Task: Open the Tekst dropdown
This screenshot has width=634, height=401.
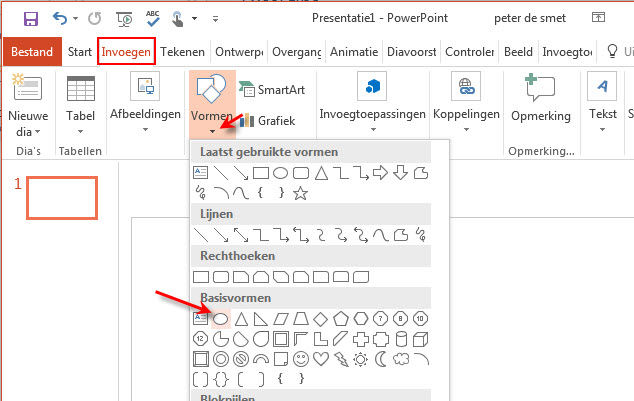Action: (602, 103)
